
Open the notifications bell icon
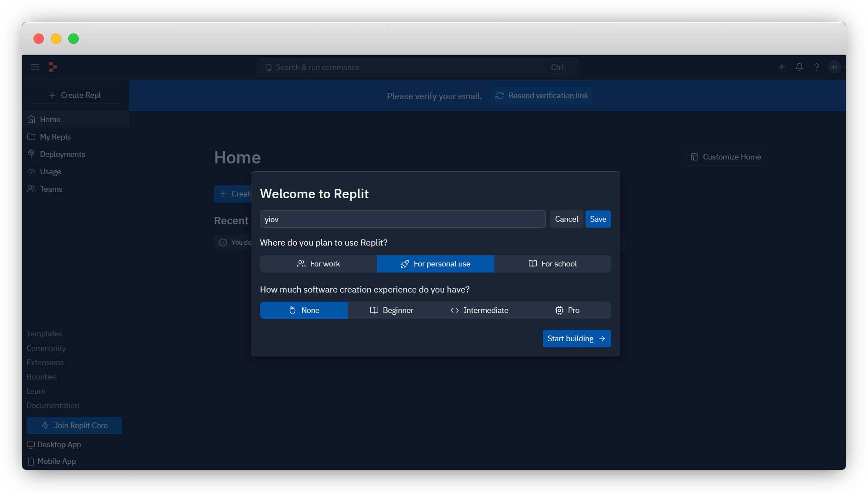tap(799, 67)
